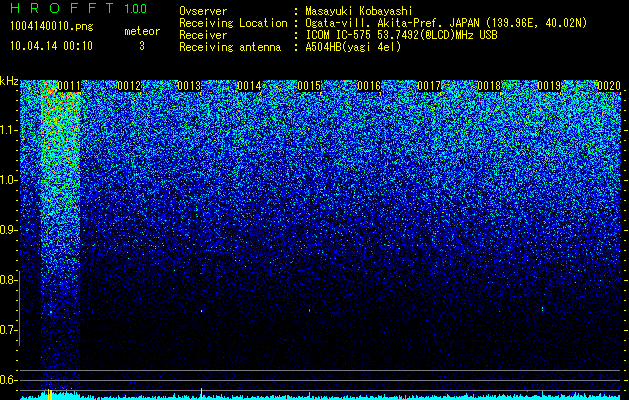The width and height of the screenshot is (629, 400).
Task: Click time marker 0017
Action: pyautogui.click(x=429, y=86)
